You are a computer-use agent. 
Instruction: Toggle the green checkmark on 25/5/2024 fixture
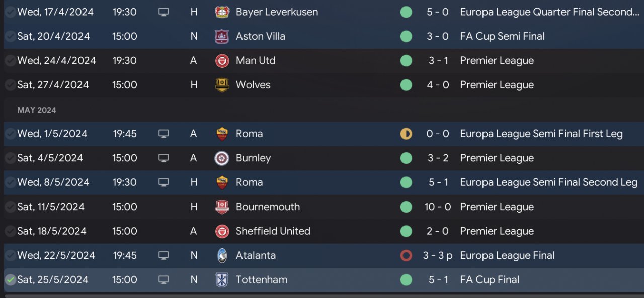coord(10,280)
